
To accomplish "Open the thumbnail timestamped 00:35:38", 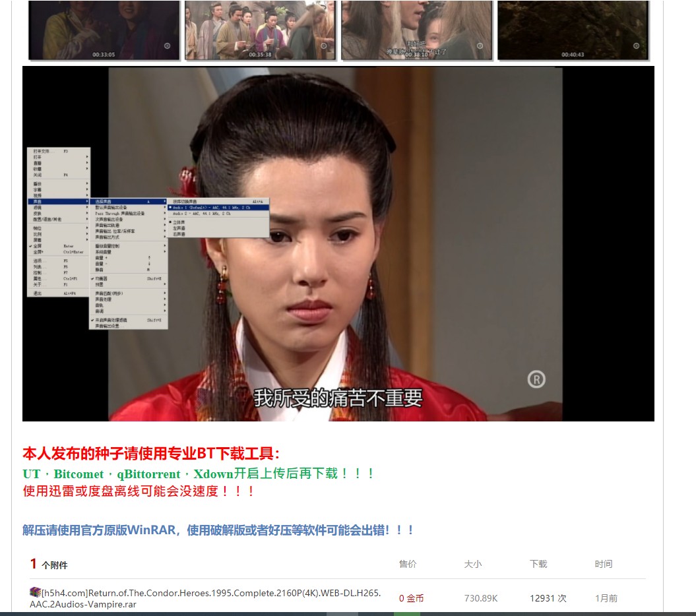I will coord(260,30).
